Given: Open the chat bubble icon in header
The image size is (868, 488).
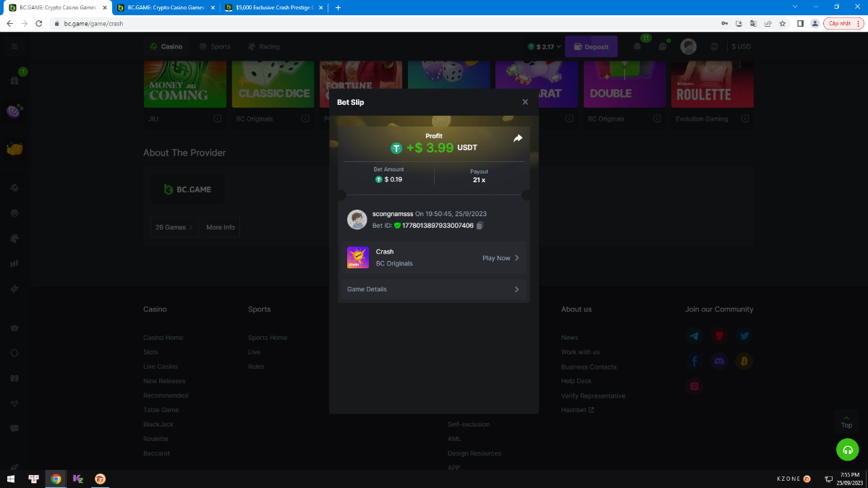Looking at the screenshot, I should [662, 46].
